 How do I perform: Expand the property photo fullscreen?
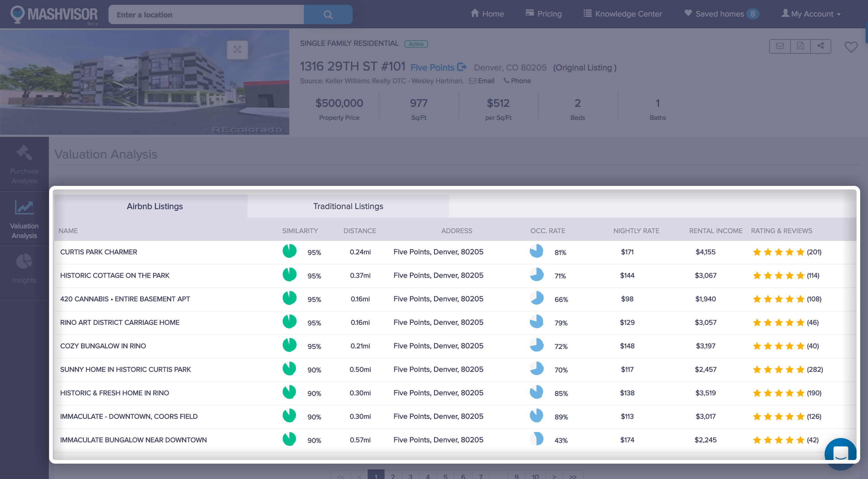tap(237, 49)
